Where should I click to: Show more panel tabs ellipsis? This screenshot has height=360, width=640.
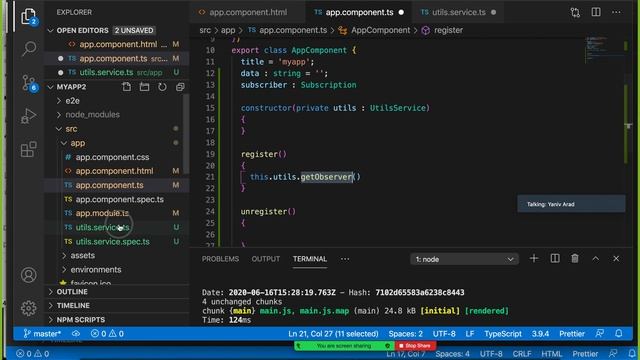coord(345,259)
